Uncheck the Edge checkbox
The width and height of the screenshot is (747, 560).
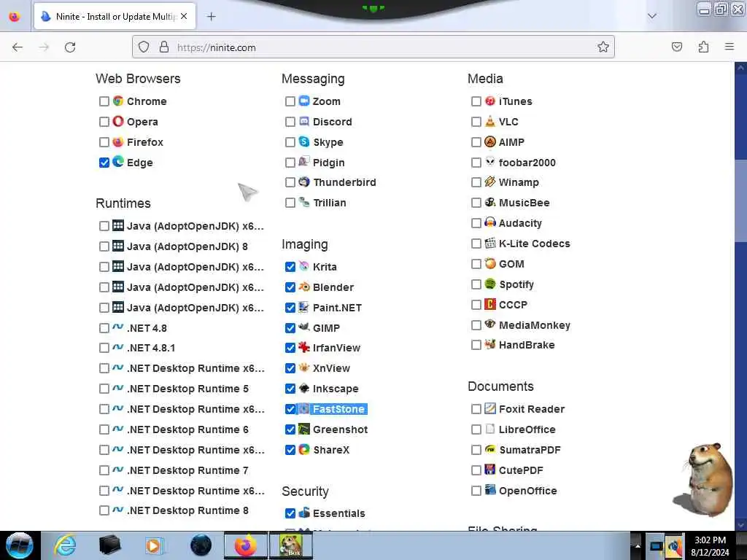(x=104, y=163)
